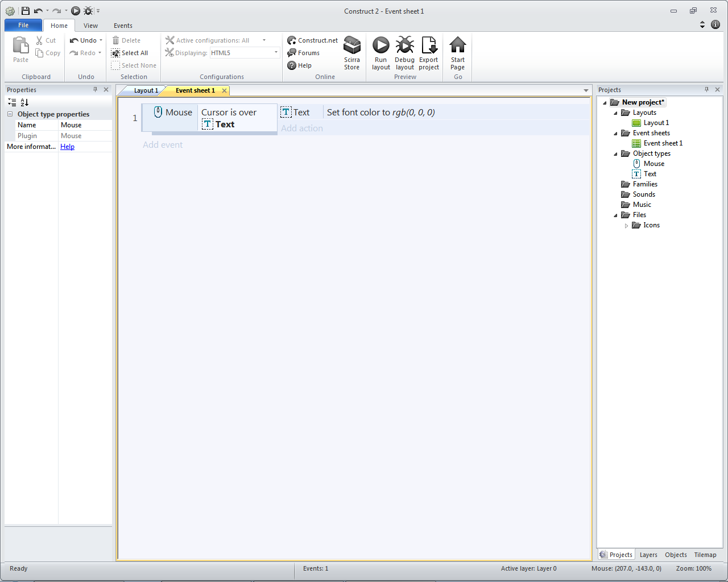728x582 pixels.
Task: Switch to the Layout 1 tab
Action: tap(146, 91)
